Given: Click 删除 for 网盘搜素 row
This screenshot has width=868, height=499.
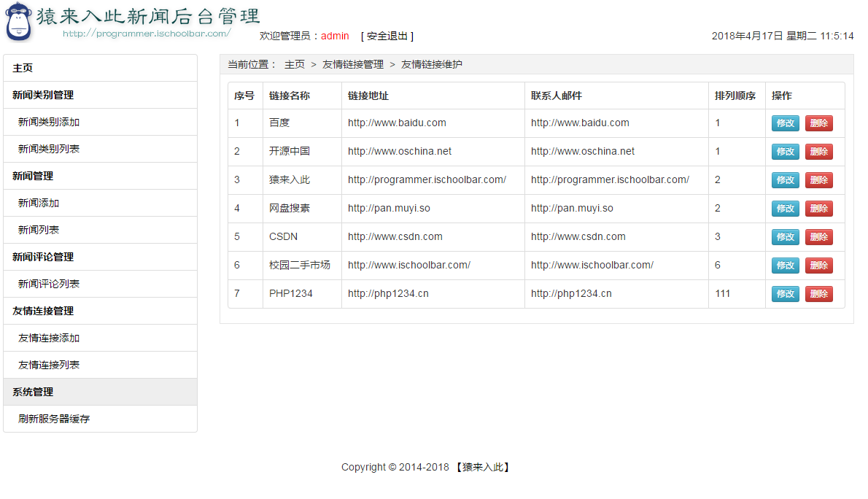Looking at the screenshot, I should (818, 209).
